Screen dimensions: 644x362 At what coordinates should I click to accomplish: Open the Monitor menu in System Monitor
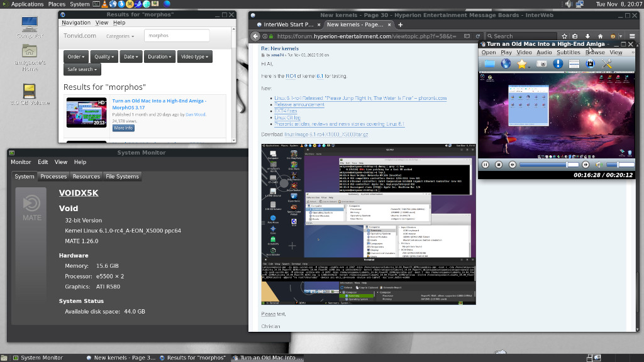(21, 162)
